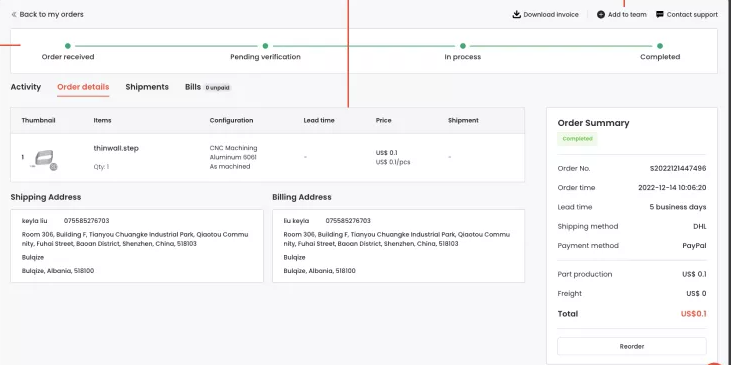Switch to the Activity tab
731x365 pixels.
pyautogui.click(x=26, y=87)
